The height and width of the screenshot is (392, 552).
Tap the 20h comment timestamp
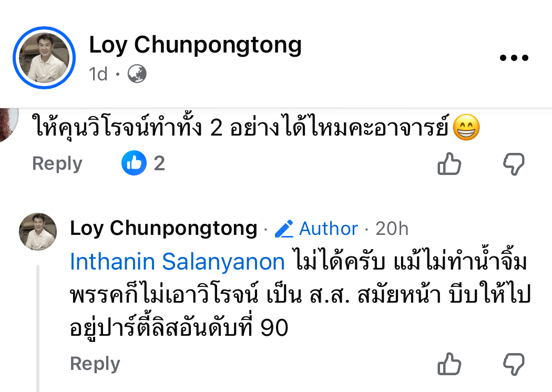coord(392,229)
